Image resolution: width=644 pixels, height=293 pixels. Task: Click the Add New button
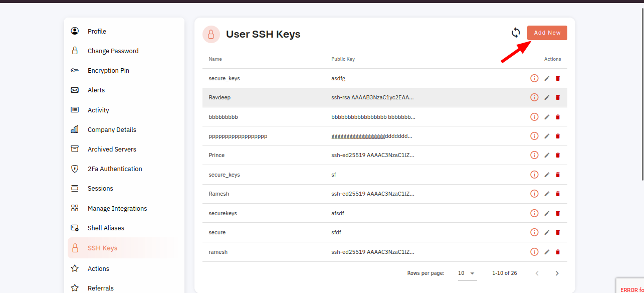(x=547, y=33)
